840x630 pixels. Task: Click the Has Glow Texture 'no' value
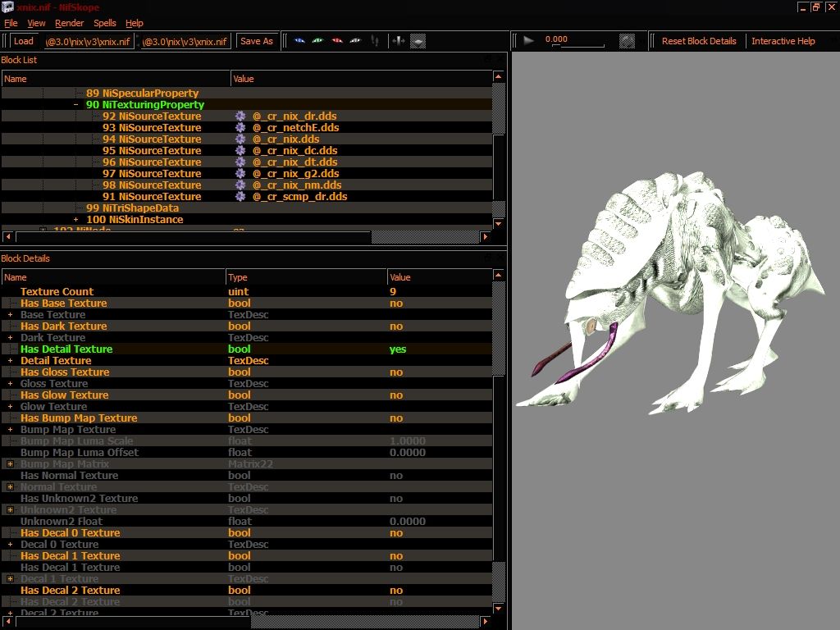[x=396, y=395]
